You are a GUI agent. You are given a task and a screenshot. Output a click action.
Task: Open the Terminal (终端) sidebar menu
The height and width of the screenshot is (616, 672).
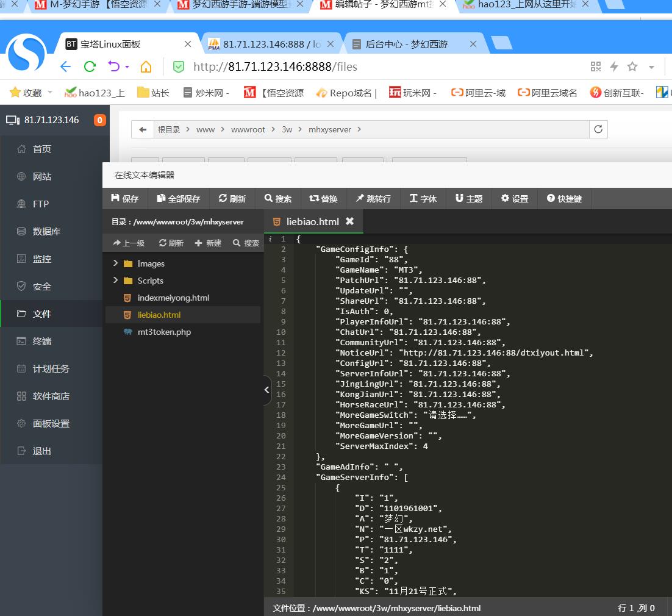(41, 341)
